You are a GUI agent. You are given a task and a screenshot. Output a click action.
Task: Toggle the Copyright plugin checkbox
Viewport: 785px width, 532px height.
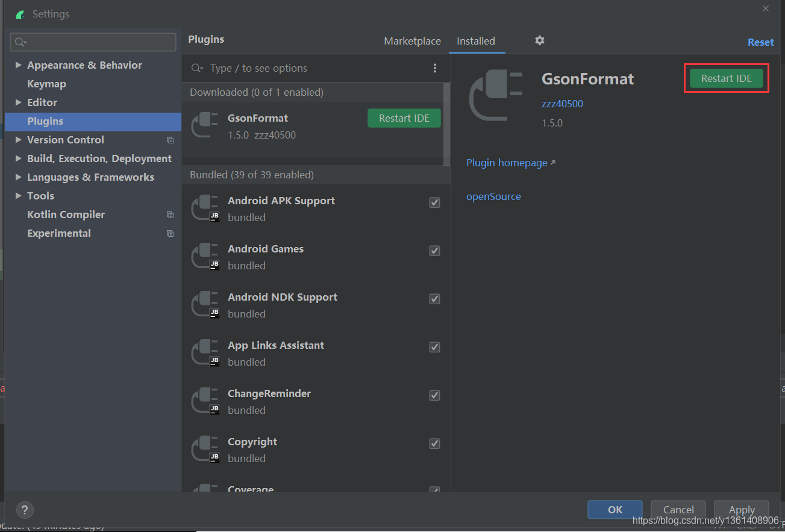434,443
